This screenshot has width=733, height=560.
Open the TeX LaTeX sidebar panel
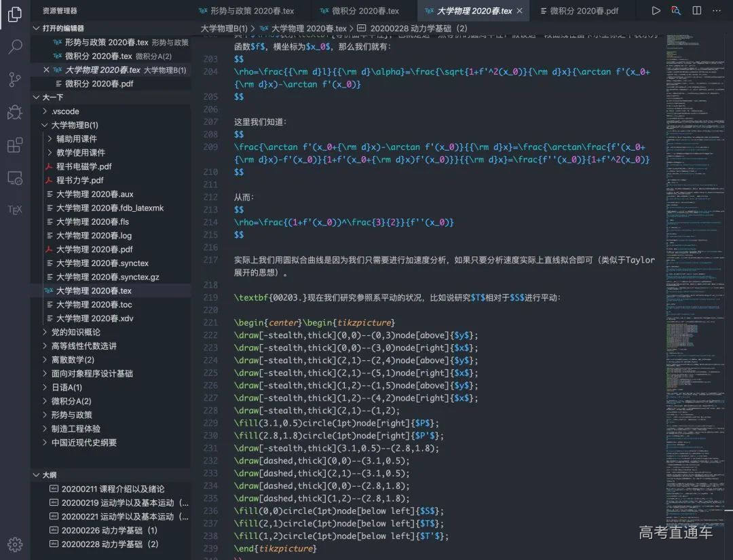click(x=15, y=210)
